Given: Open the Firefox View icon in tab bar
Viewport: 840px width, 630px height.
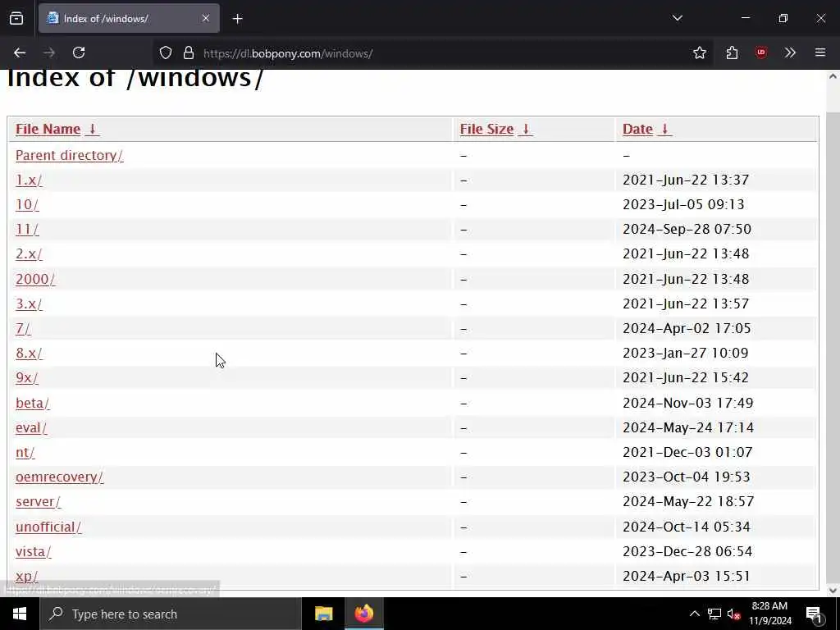Looking at the screenshot, I should [x=16, y=19].
